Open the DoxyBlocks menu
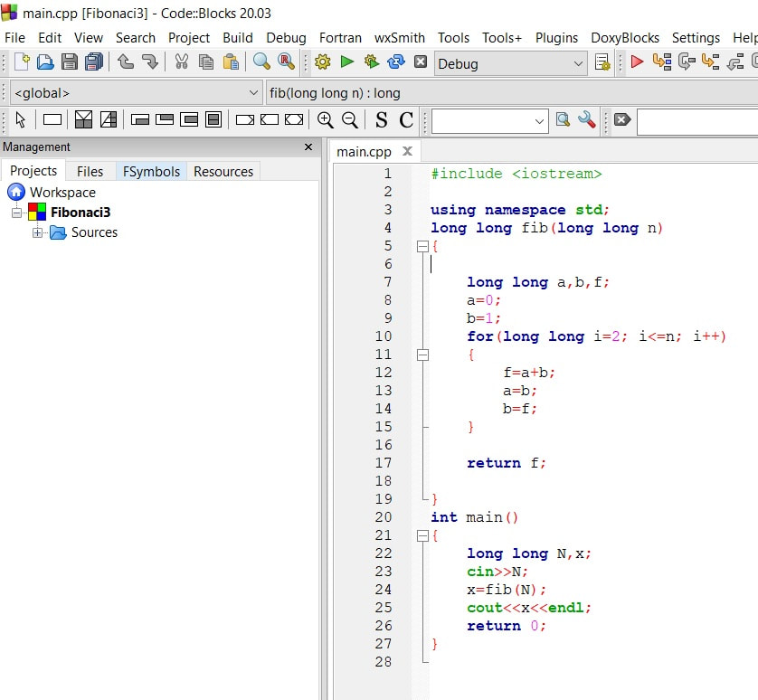The height and width of the screenshot is (700, 758). click(x=624, y=38)
